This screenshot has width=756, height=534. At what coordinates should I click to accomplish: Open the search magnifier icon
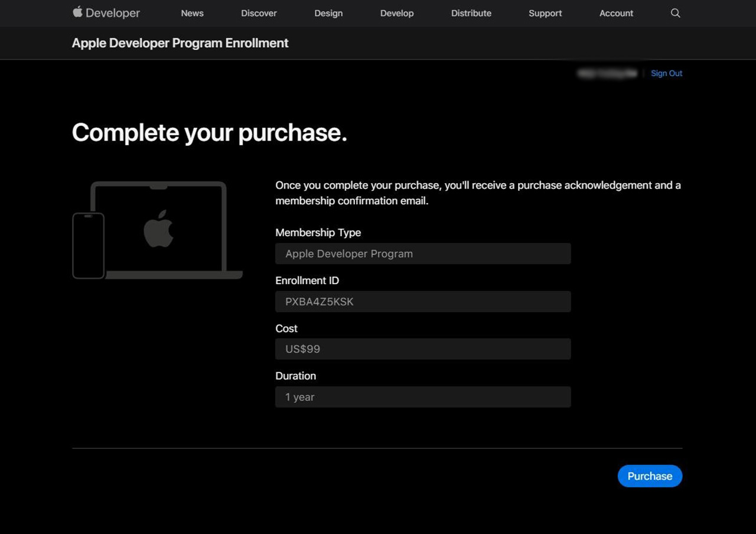coord(676,13)
